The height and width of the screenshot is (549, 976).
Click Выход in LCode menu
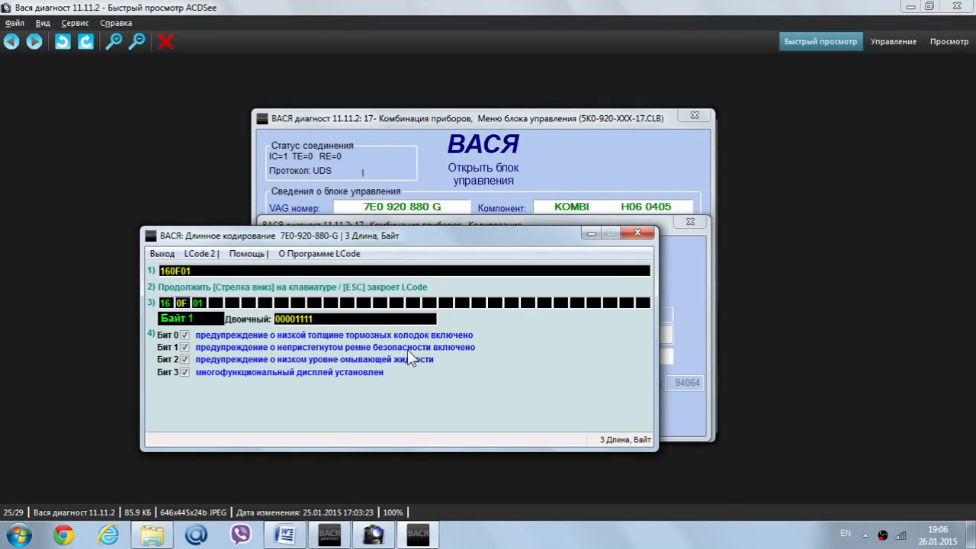click(162, 254)
